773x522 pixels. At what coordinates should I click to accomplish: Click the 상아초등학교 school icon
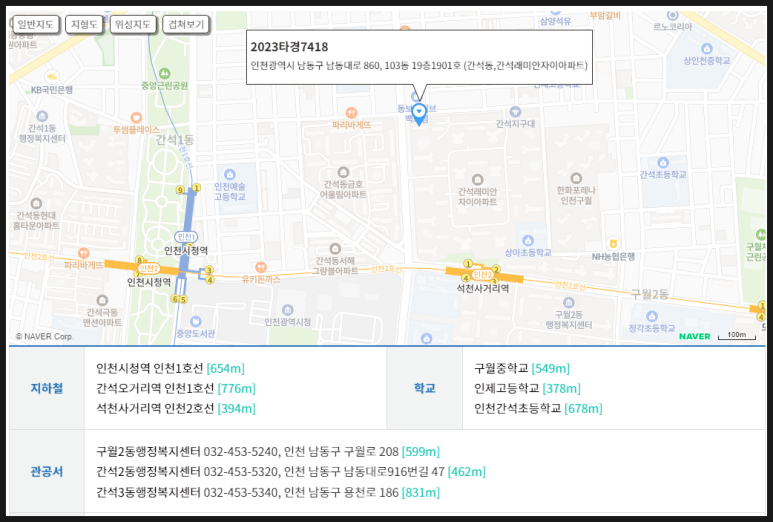pos(528,240)
